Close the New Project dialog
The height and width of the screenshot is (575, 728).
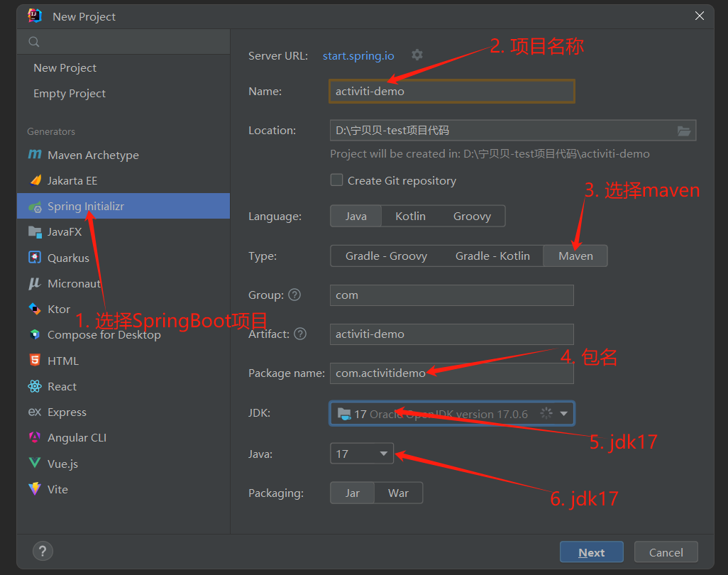[x=699, y=16]
